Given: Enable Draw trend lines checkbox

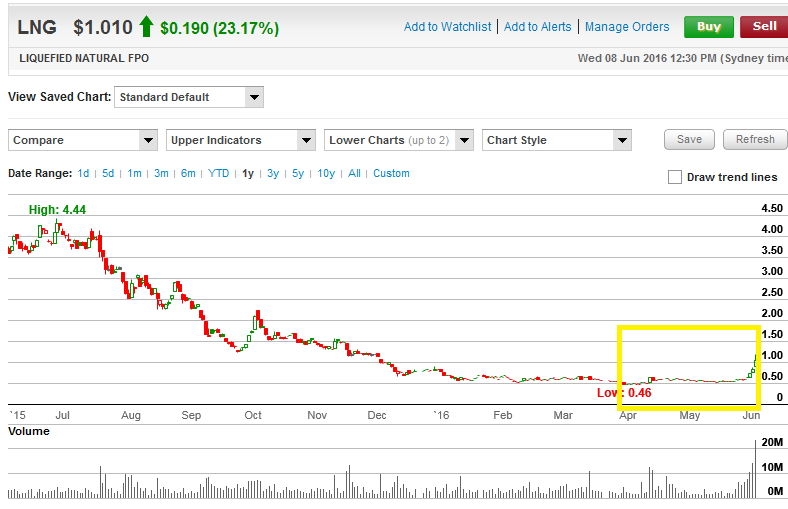Looking at the screenshot, I should pyautogui.click(x=674, y=177).
